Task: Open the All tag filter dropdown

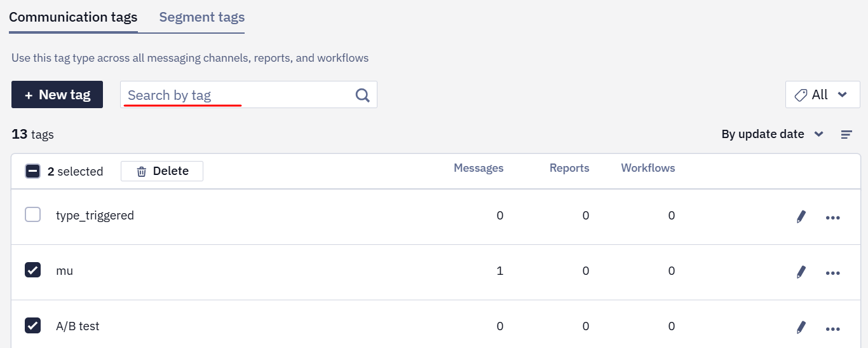Action: 822,95
